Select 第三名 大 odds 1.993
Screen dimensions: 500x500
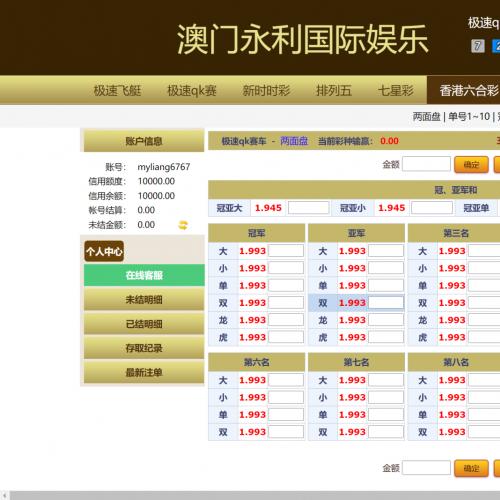[x=452, y=251]
